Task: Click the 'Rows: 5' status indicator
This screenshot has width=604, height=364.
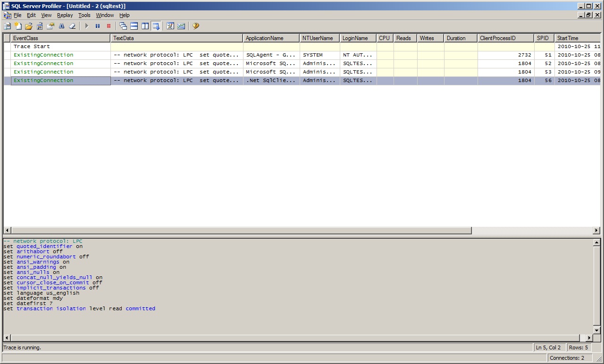Action: 579,347
